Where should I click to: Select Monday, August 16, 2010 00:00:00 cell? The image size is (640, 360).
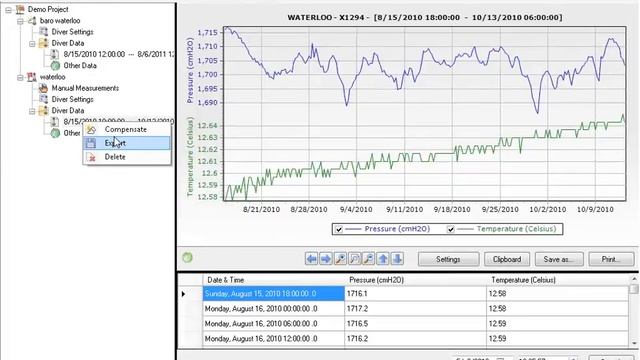[274, 309]
